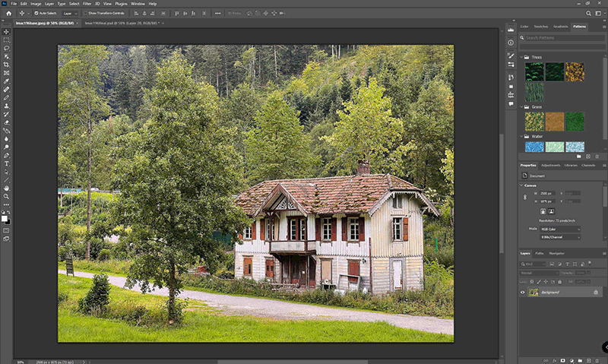608x364 pixels.
Task: Open layer styles fx menu
Action: coord(554,360)
